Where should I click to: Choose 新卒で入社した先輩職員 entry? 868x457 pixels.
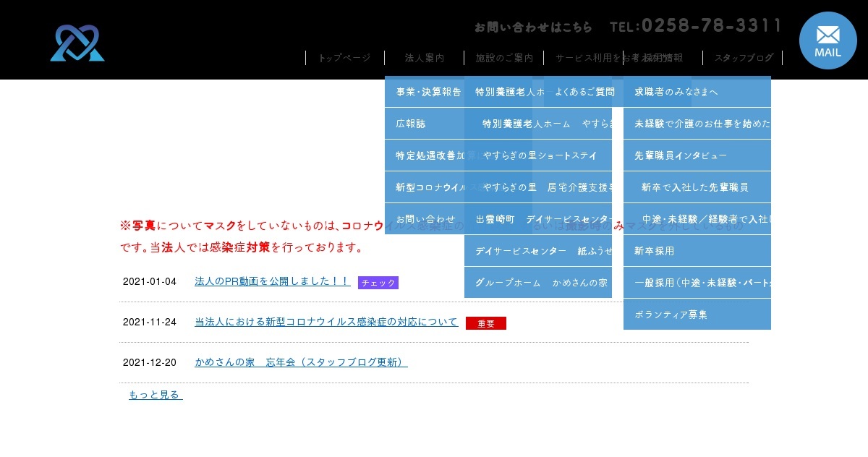(x=697, y=187)
